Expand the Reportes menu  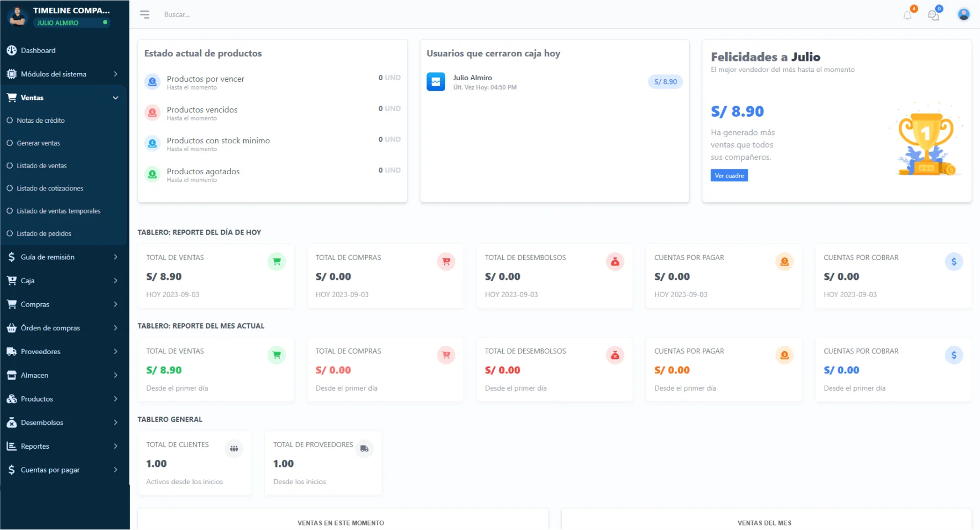tap(65, 446)
